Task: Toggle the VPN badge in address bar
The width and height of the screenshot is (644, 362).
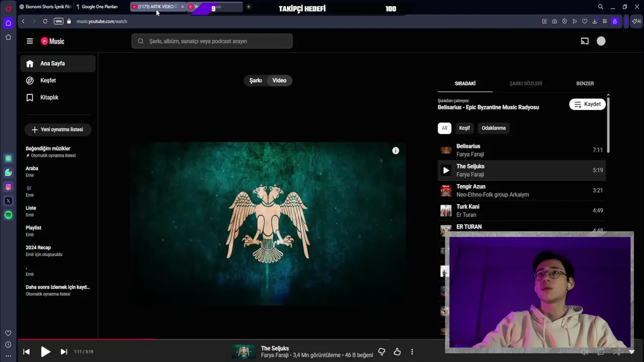Action: click(x=58, y=21)
